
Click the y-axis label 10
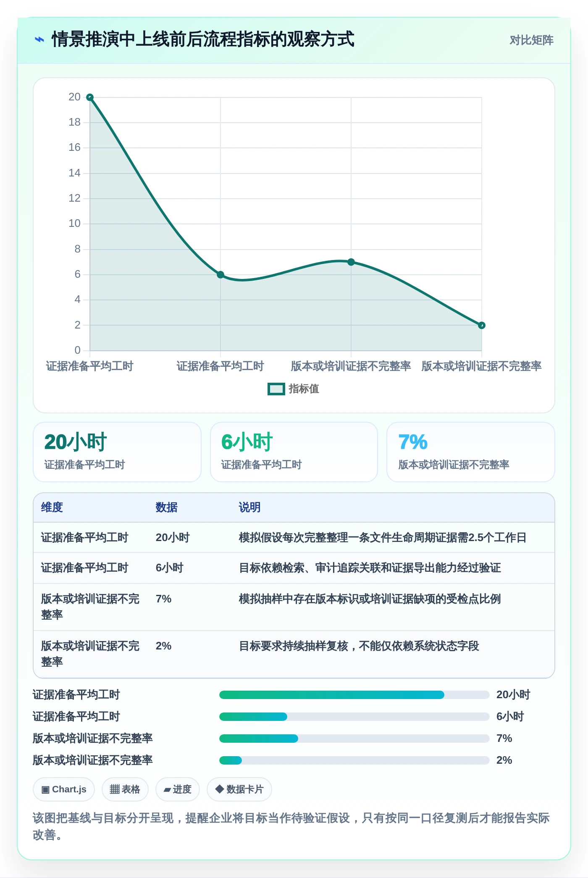(75, 223)
